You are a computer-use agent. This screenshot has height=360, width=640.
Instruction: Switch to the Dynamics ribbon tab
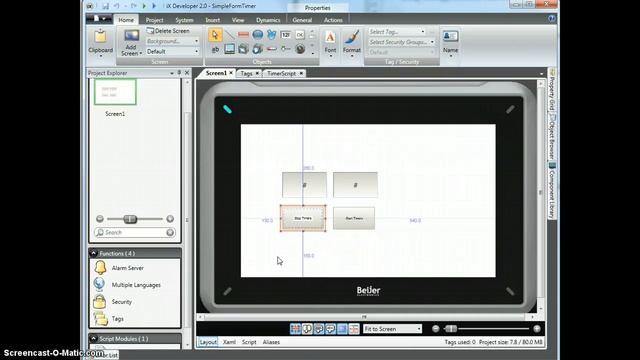(x=268, y=20)
